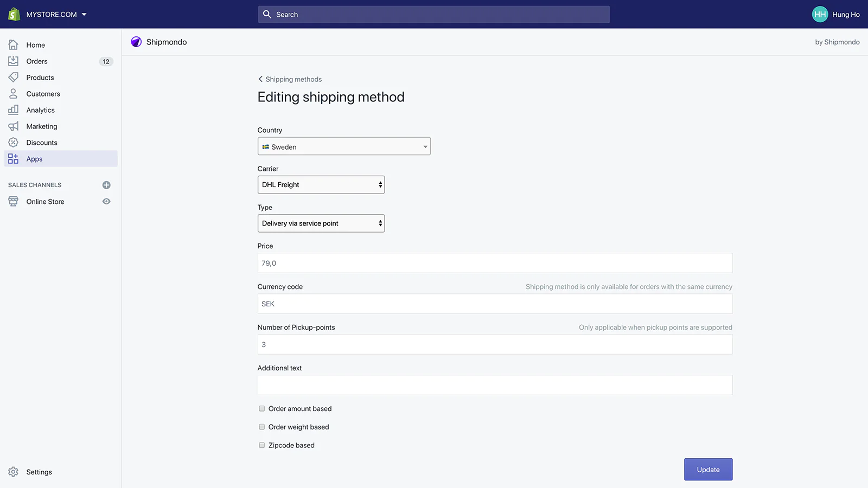Click the Currency code input field
Screen dimensions: 868x488
(495, 304)
